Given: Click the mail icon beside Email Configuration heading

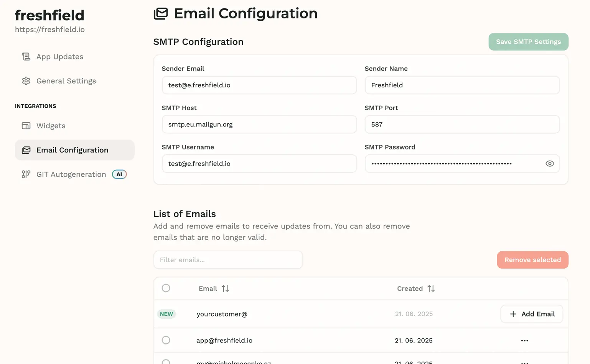Looking at the screenshot, I should coord(161,14).
